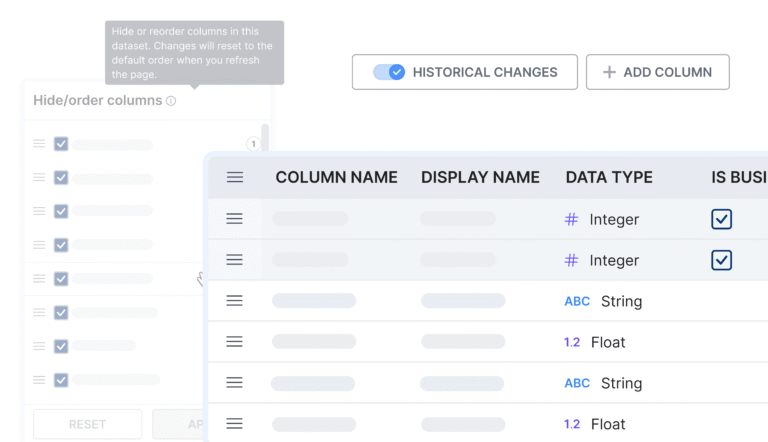Click the info icon beside Hide/order columns
The height and width of the screenshot is (442, 768).
tap(171, 101)
